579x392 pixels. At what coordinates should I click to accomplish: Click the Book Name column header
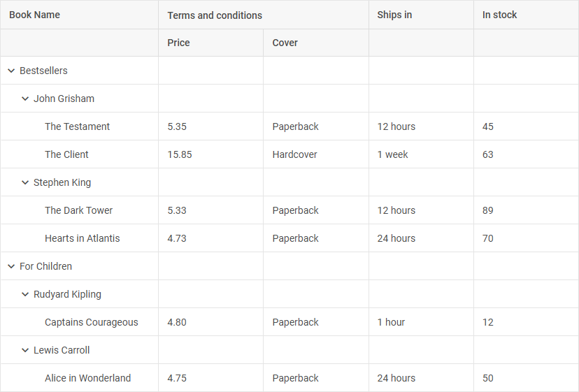click(x=35, y=15)
